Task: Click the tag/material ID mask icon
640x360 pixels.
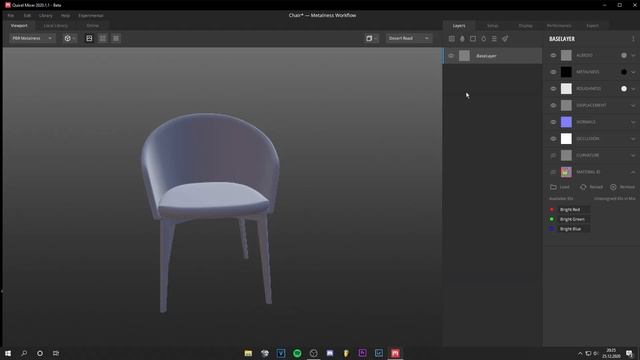Action: click(x=505, y=38)
